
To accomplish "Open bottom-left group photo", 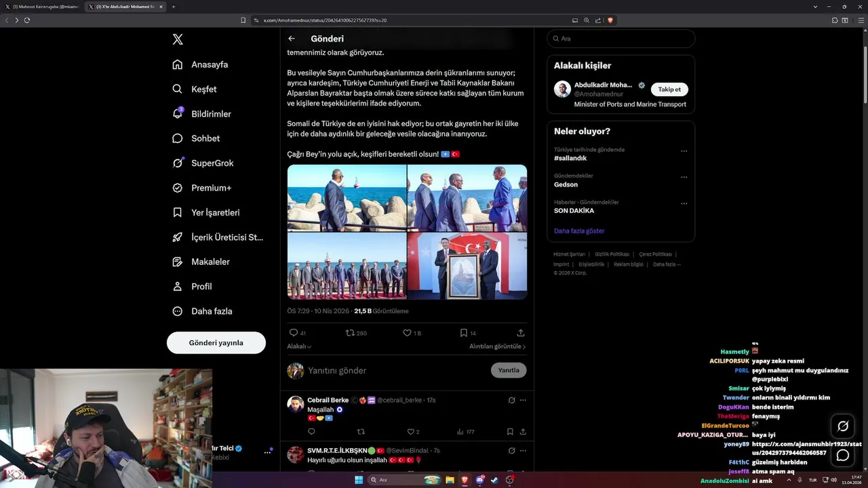I will tap(347, 266).
